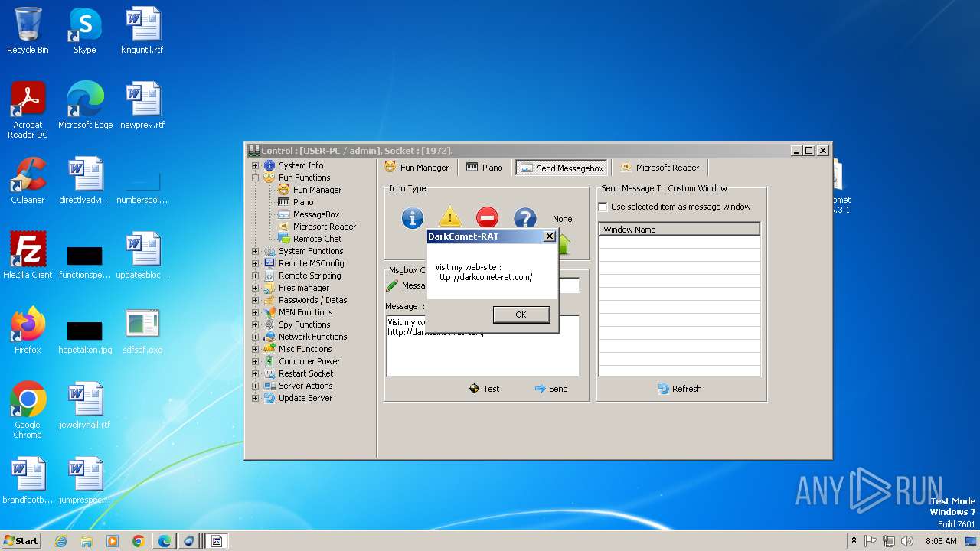Screen dimensions: 980x551
Task: Enable Use selected item as message window
Action: click(x=603, y=207)
